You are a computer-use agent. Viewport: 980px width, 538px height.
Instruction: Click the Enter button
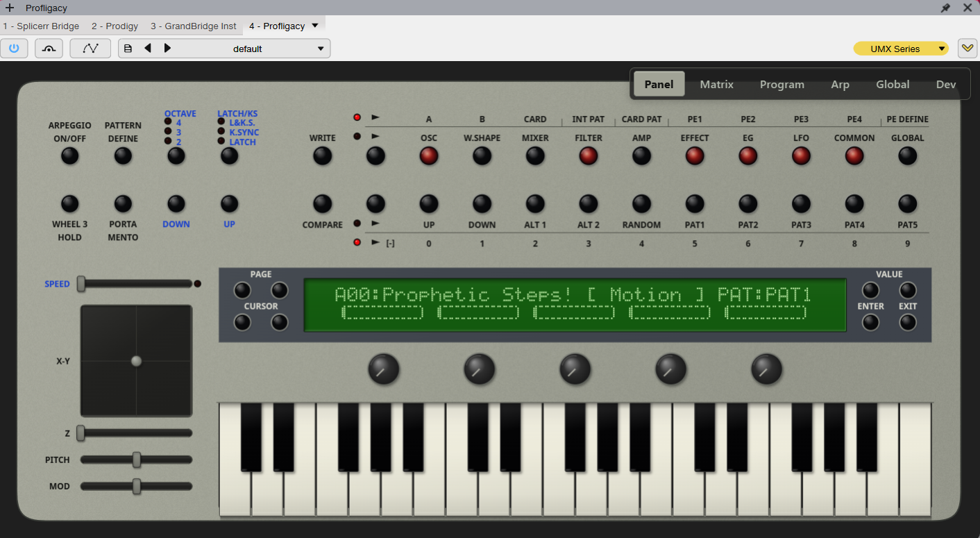pos(870,323)
